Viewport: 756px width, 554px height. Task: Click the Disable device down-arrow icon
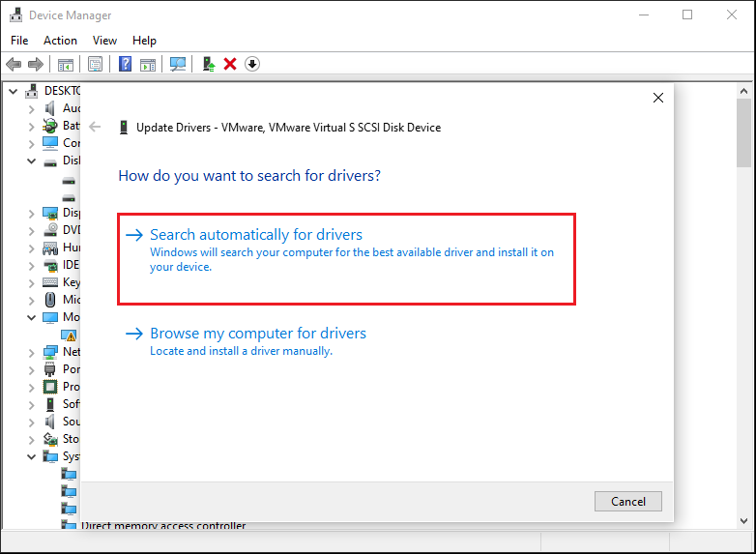pyautogui.click(x=252, y=64)
